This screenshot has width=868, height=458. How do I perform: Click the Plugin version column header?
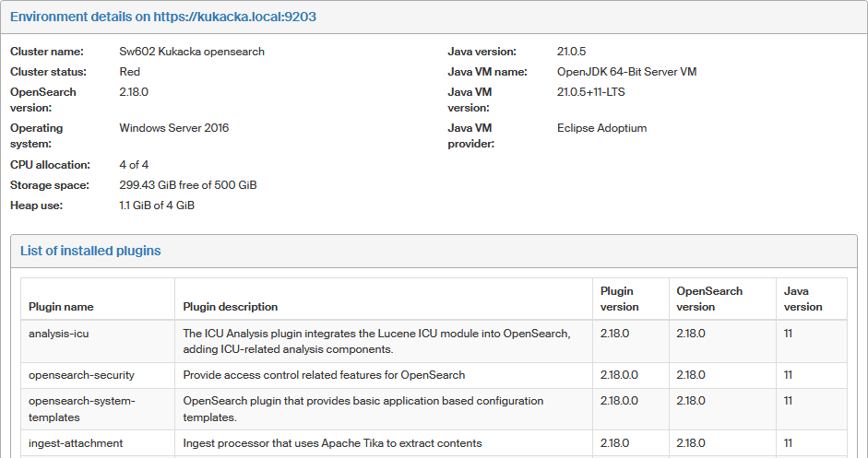(619, 299)
